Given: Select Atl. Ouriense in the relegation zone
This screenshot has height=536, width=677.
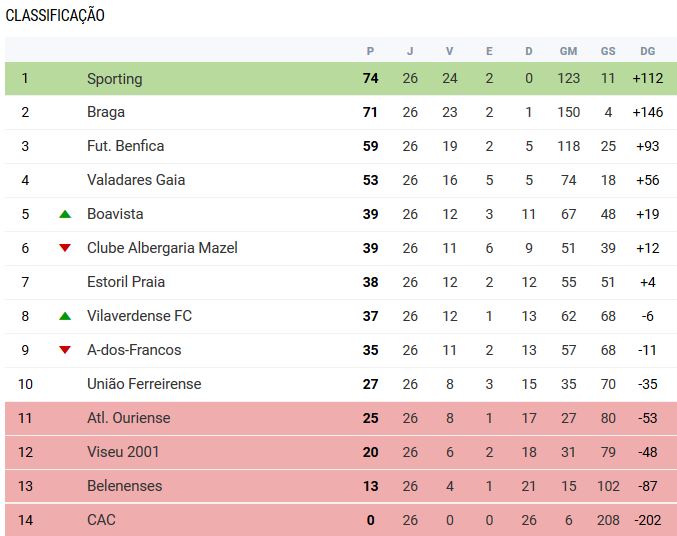Looking at the screenshot, I should tap(128, 418).
